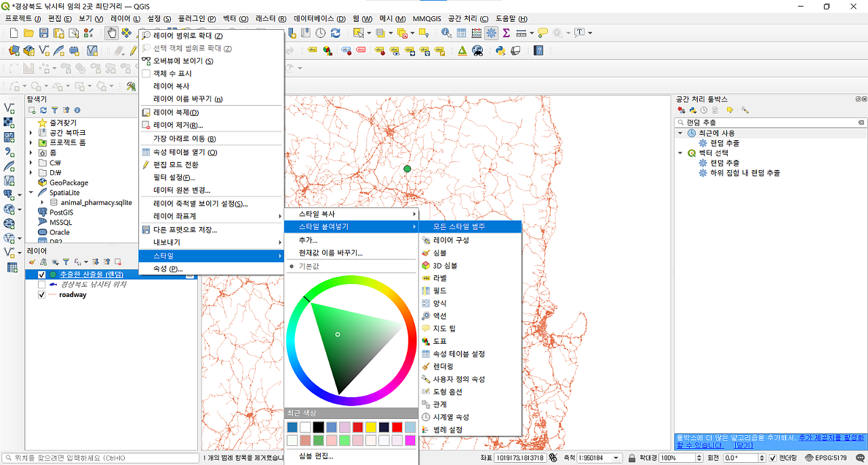Click the 추가... style entry

351,240
